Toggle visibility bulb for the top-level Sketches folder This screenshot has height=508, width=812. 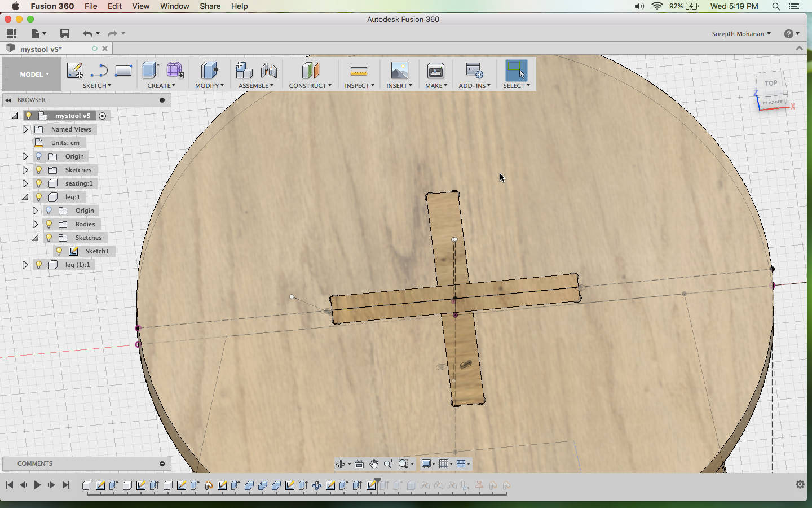tap(38, 170)
